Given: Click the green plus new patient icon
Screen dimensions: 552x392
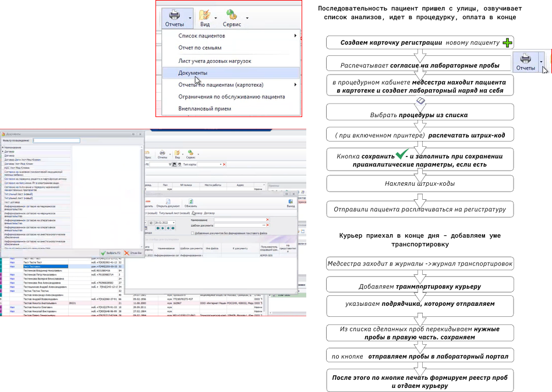Looking at the screenshot, I should (508, 43).
